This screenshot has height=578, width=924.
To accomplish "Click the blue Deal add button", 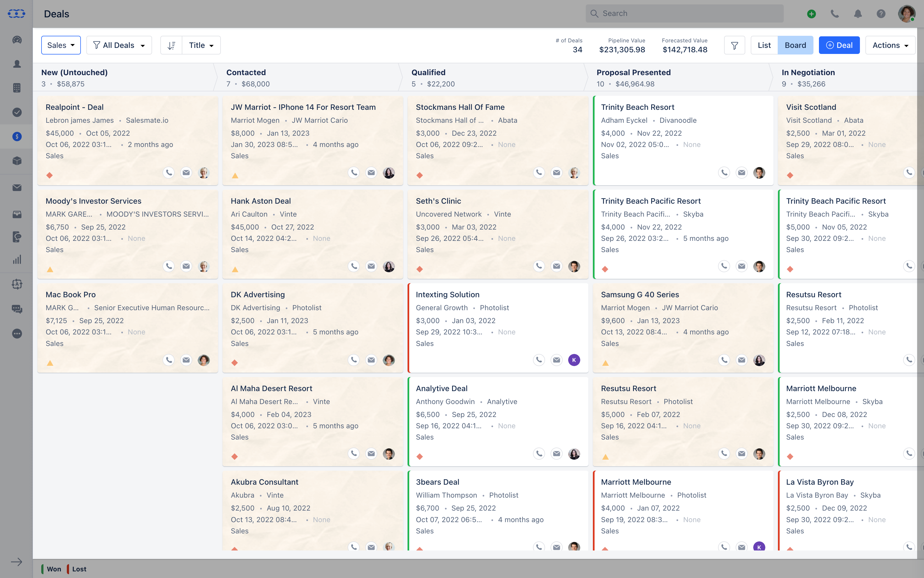I will click(x=839, y=45).
